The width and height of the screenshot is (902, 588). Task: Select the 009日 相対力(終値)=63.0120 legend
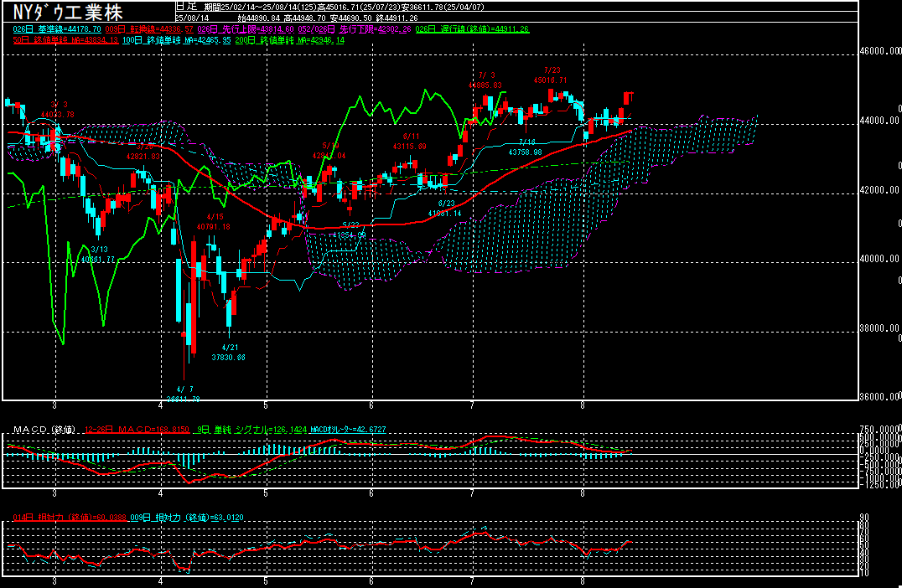pyautogui.click(x=187, y=518)
